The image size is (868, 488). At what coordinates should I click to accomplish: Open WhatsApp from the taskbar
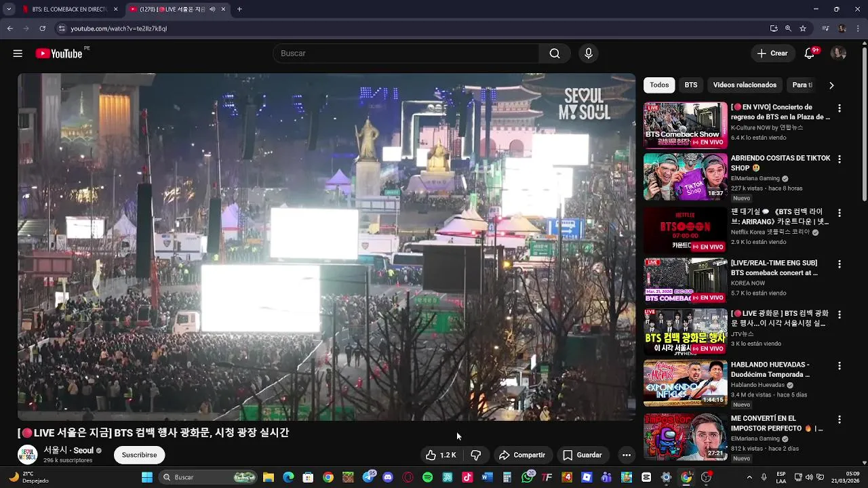pyautogui.click(x=528, y=477)
